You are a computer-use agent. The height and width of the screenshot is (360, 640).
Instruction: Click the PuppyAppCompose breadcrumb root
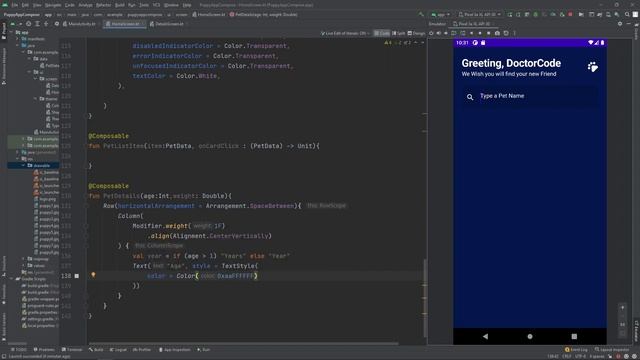[x=22, y=14]
